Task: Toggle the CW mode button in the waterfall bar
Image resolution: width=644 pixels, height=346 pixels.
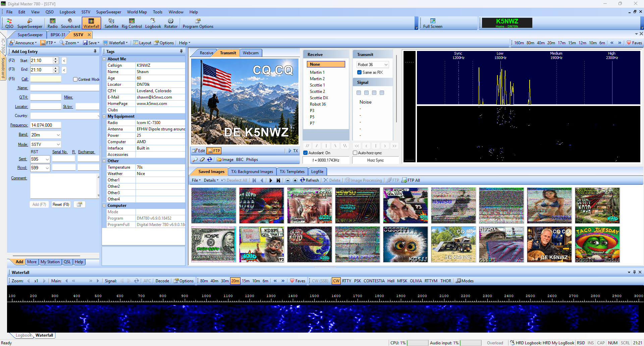Action: tap(336, 281)
